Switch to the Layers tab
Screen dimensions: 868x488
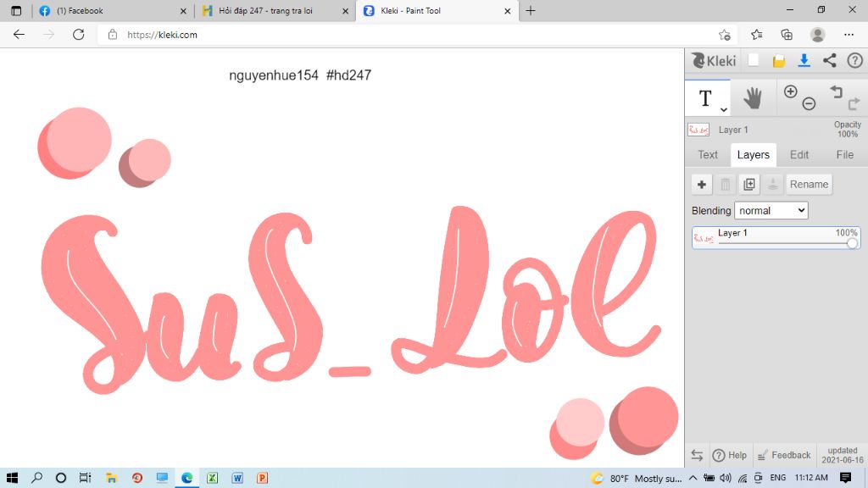[x=753, y=155]
